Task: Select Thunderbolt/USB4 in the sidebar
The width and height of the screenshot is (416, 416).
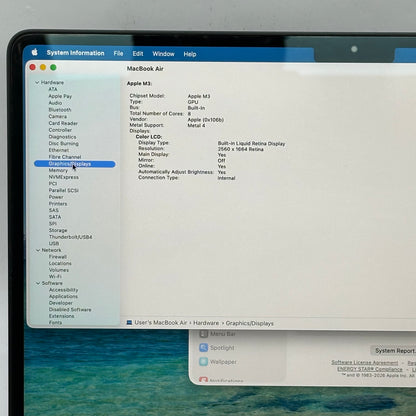Action: pos(70,237)
